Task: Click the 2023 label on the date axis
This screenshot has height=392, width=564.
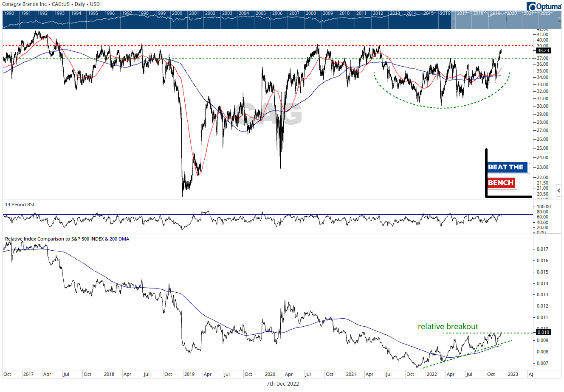Action: tap(513, 374)
